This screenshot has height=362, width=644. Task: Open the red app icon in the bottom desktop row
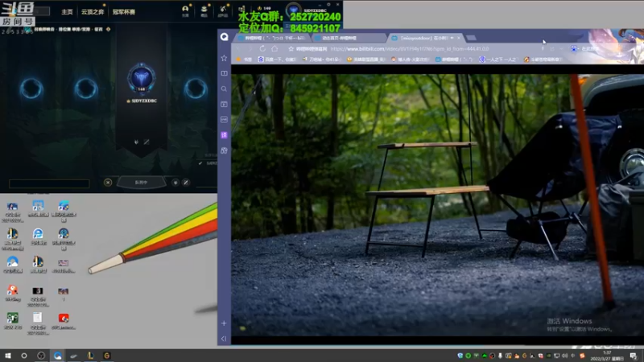(64, 321)
